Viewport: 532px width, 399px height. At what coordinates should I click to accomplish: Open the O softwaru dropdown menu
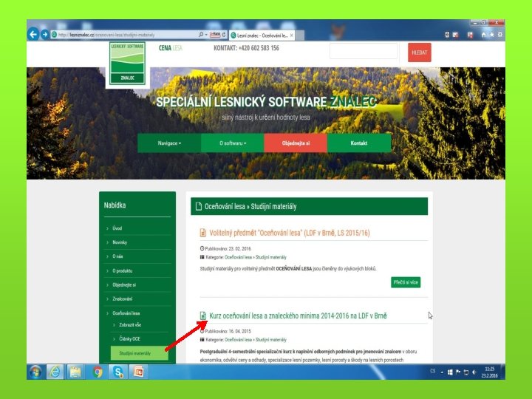(233, 143)
